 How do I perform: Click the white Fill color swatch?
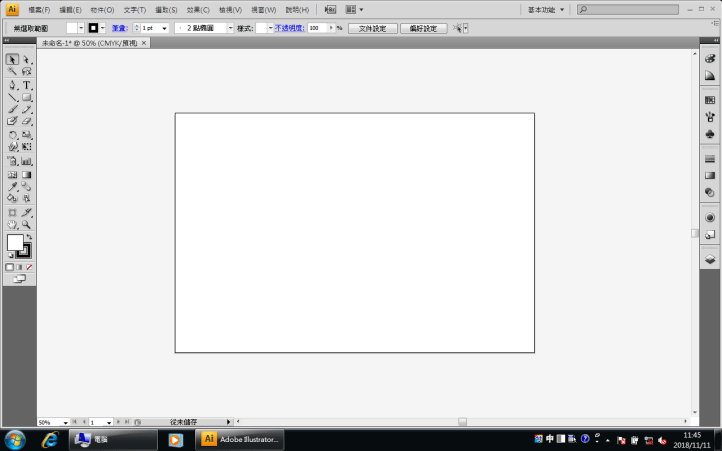pyautogui.click(x=15, y=243)
